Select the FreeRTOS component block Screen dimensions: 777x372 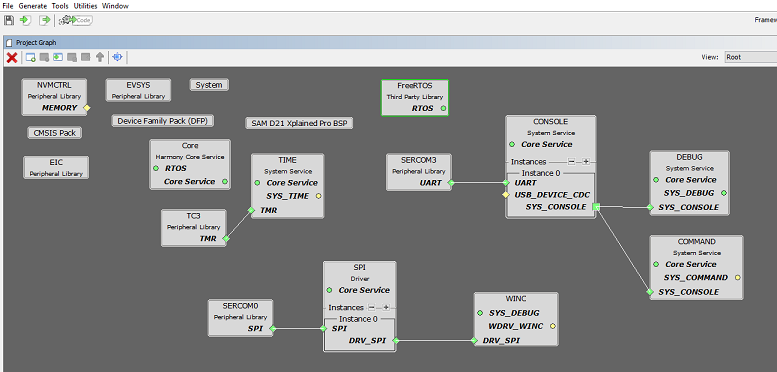click(415, 98)
